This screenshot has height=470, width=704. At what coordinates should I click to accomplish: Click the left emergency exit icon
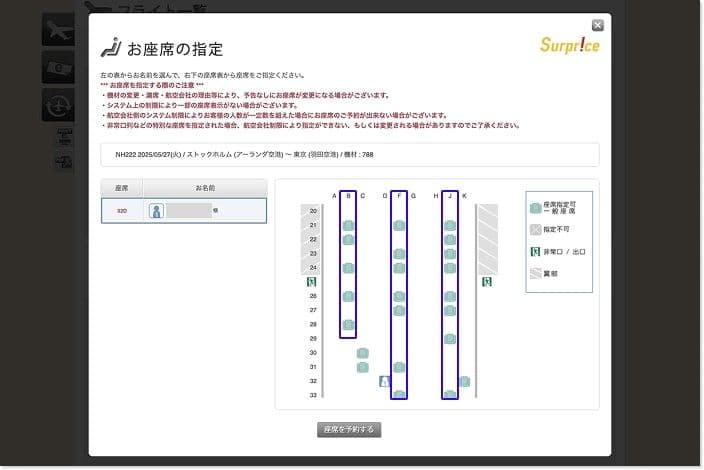[311, 283]
